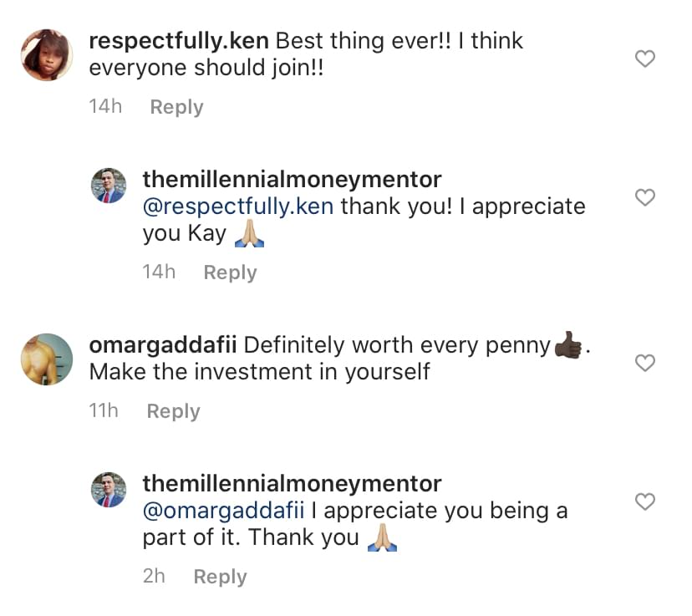Image resolution: width=692 pixels, height=616 pixels.
Task: Reply to the "I appreciate you Kay" comment
Action: (230, 272)
